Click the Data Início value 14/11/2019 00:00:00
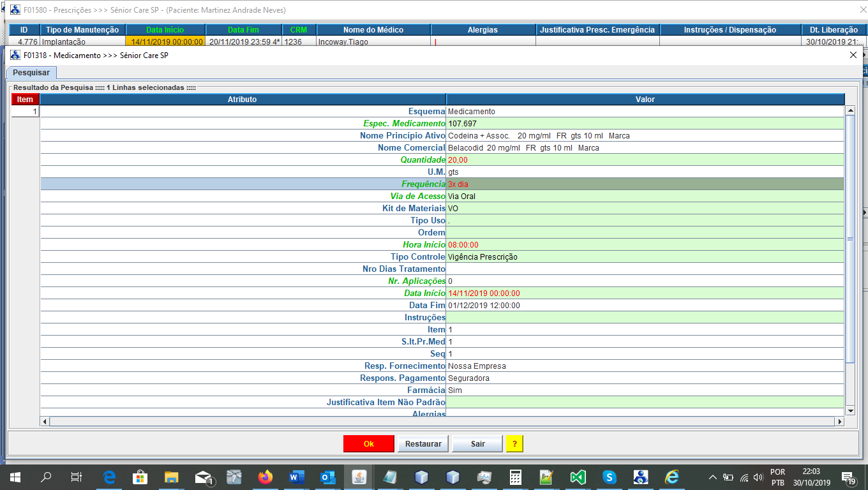 (645, 293)
